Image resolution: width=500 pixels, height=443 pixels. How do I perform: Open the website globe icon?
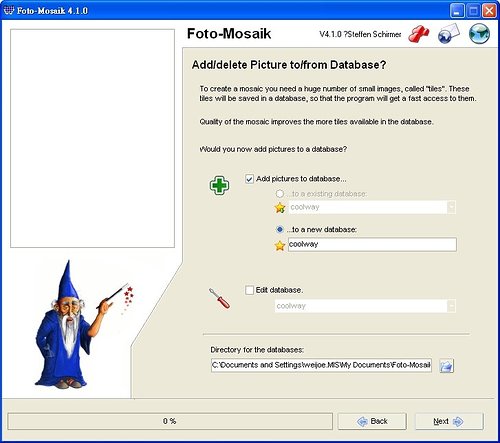point(479,34)
